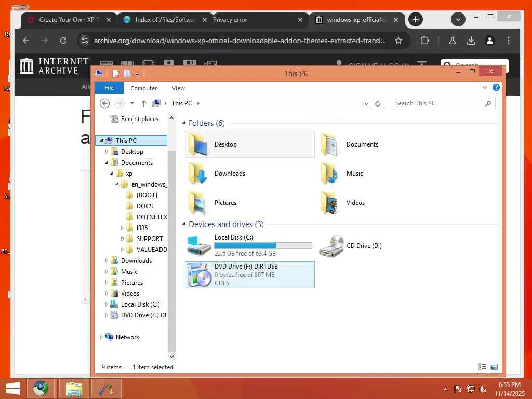Expand the I386 folder node
This screenshot has width=532, height=399.
click(x=122, y=228)
